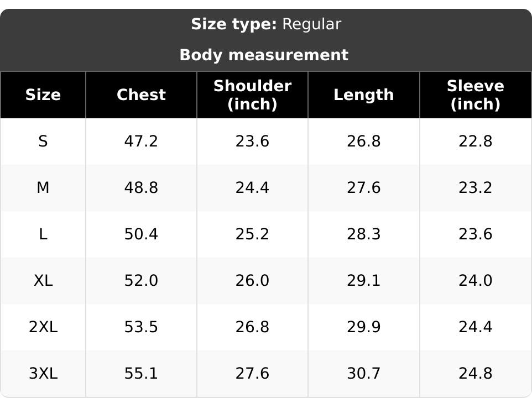Click shoulder value 24.4 in M row

[x=252, y=188]
